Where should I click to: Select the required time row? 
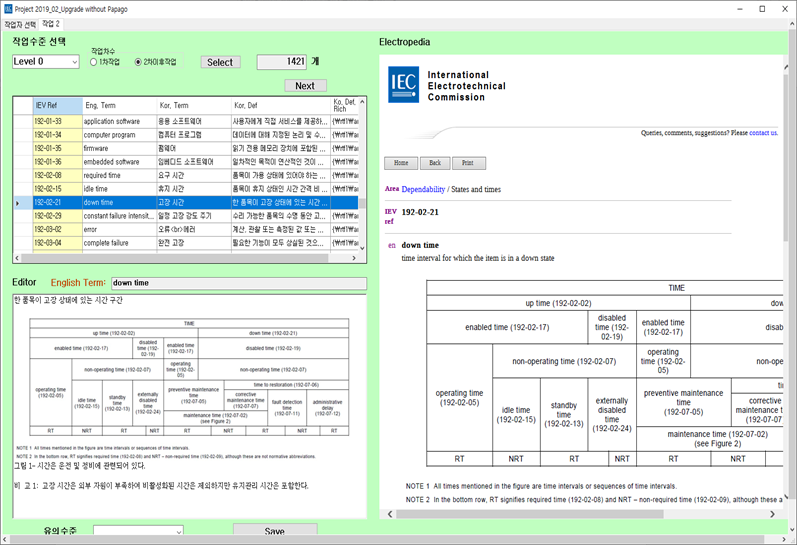[x=186, y=175]
